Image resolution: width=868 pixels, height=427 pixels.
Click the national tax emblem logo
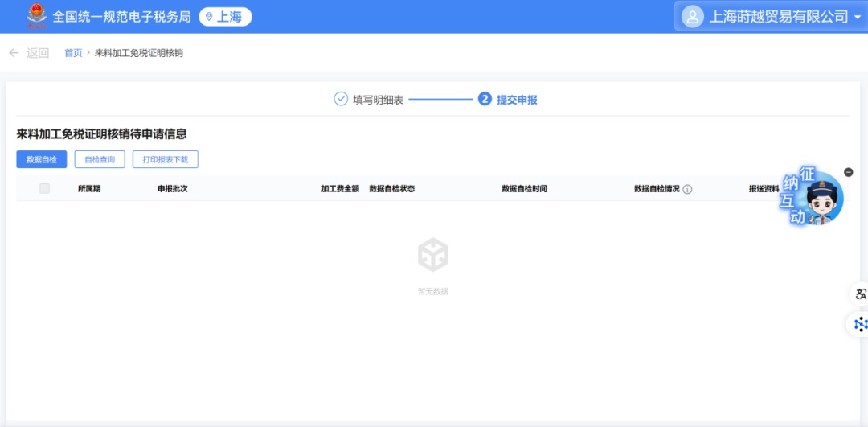click(37, 16)
